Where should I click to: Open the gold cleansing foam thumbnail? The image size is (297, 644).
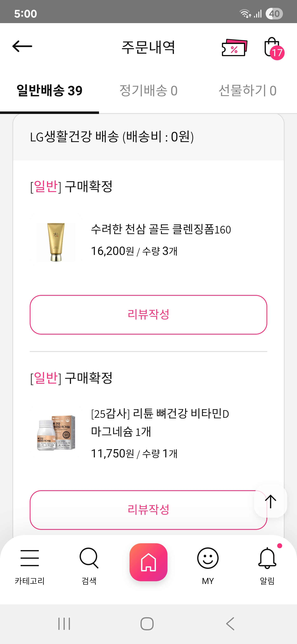pos(56,242)
